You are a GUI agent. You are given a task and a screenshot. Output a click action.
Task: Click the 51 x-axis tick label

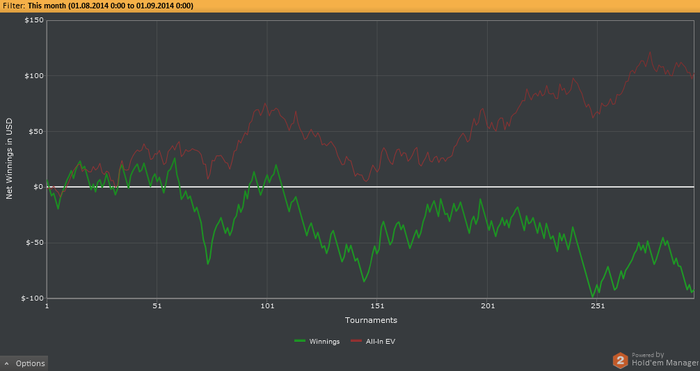(157, 306)
